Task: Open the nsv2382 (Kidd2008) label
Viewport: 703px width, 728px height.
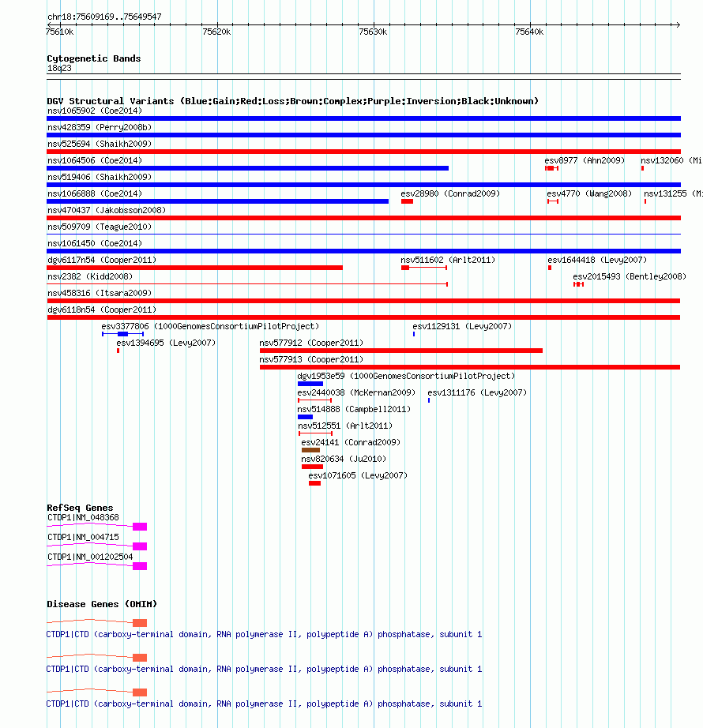Action: tap(90, 276)
